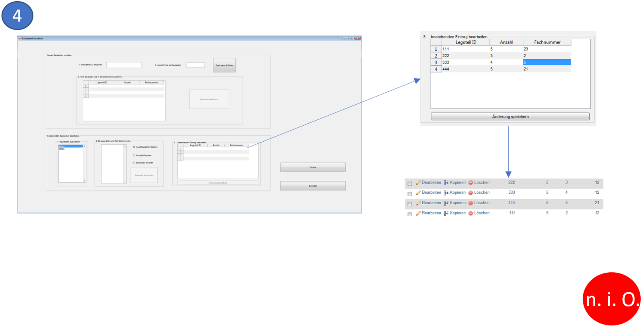Click the copy icon in row 333
The width and height of the screenshot is (644, 331).
pos(446,193)
